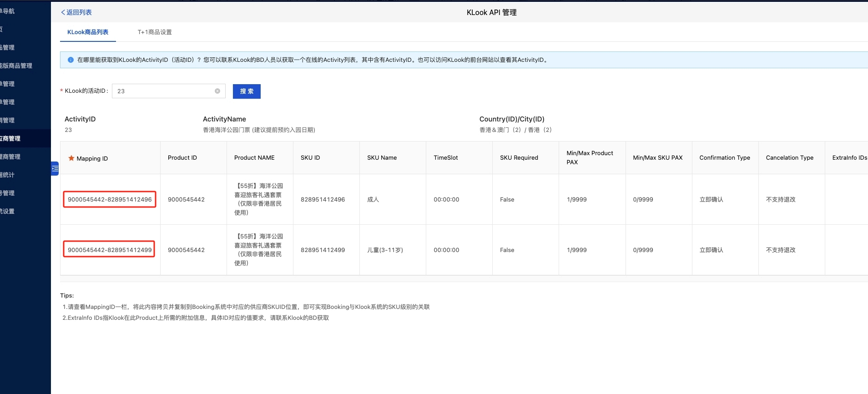The height and width of the screenshot is (394, 868).
Task: Click the Min/Max SKU PAX header
Action: (658, 157)
